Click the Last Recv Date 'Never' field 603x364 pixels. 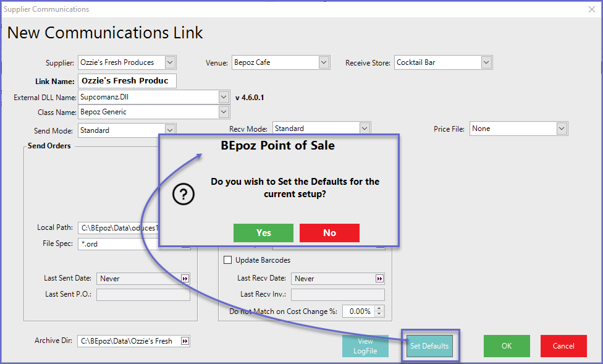334,279
